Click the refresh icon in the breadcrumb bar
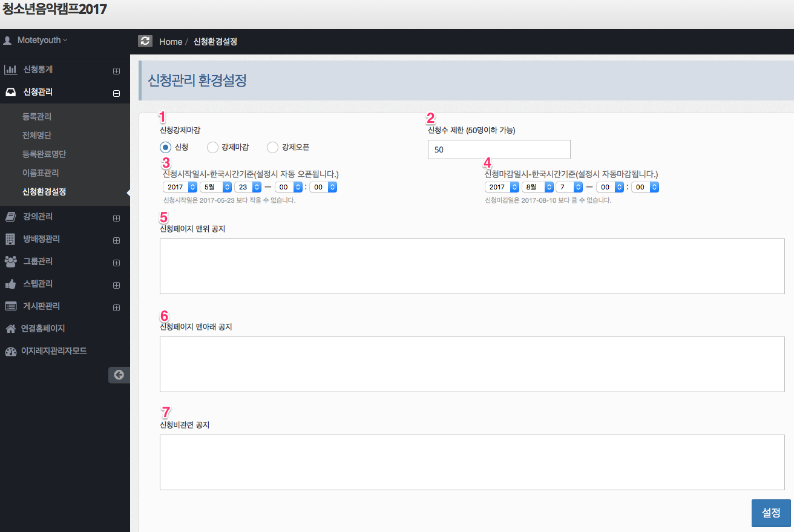 tap(145, 41)
